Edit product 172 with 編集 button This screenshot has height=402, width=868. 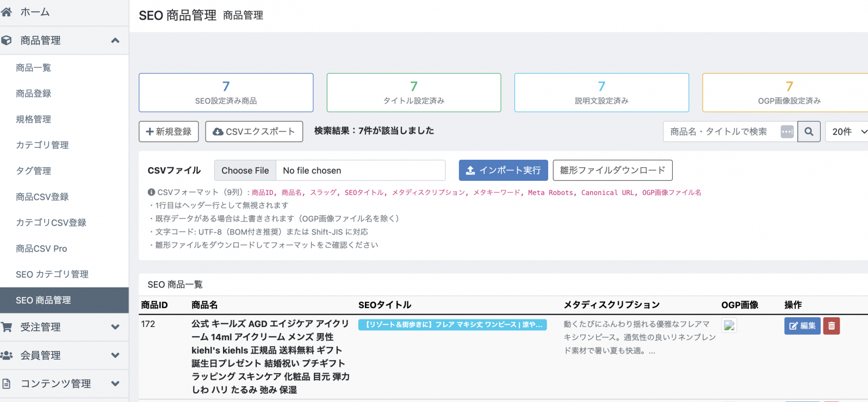(802, 326)
